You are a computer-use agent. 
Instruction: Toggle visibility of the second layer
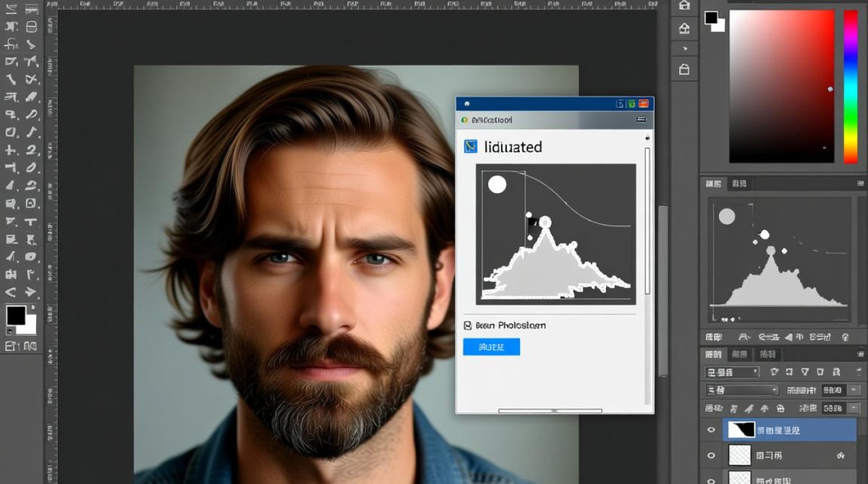[x=711, y=456]
